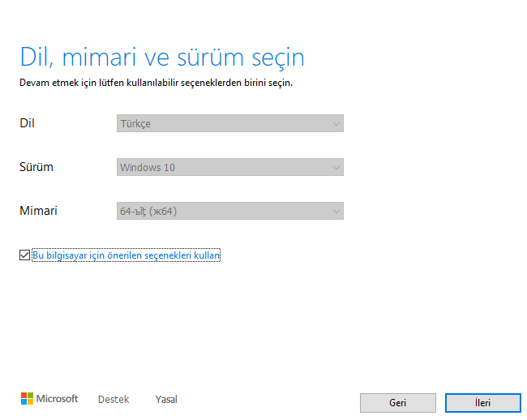The width and height of the screenshot is (527, 420).
Task: Click the 'Dil, mimari ve sürüm seçin' heading
Action: pyautogui.click(x=162, y=58)
